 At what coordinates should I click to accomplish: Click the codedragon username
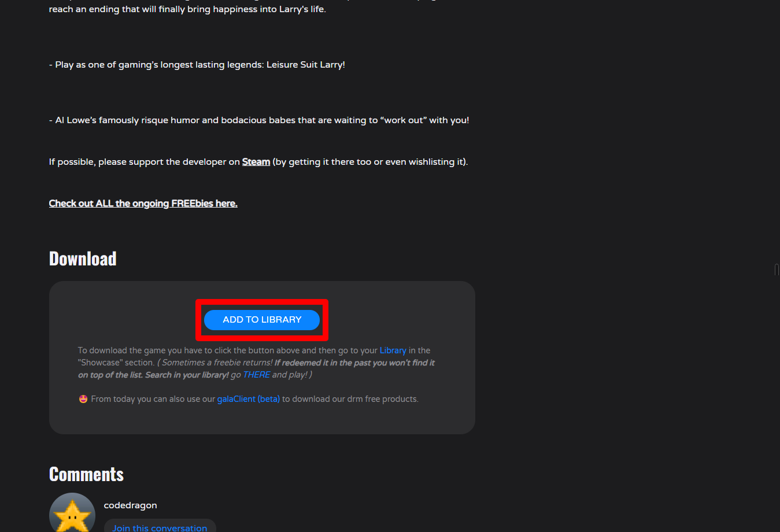(131, 505)
